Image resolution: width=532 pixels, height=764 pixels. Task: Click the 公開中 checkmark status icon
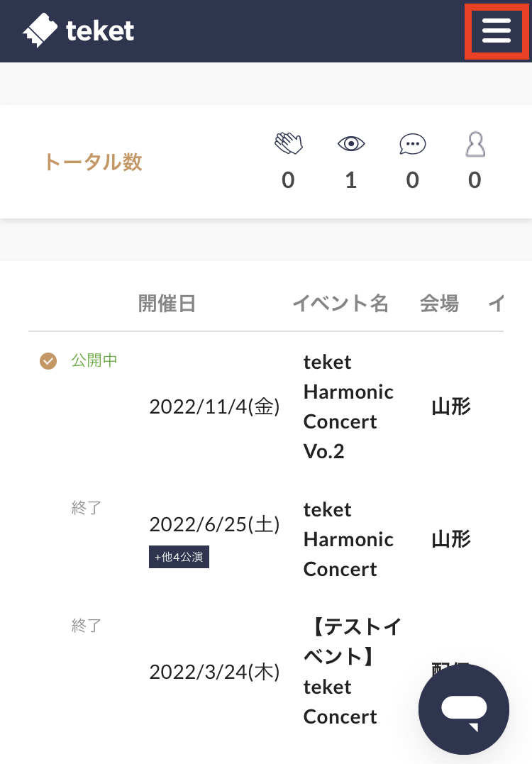(x=48, y=361)
